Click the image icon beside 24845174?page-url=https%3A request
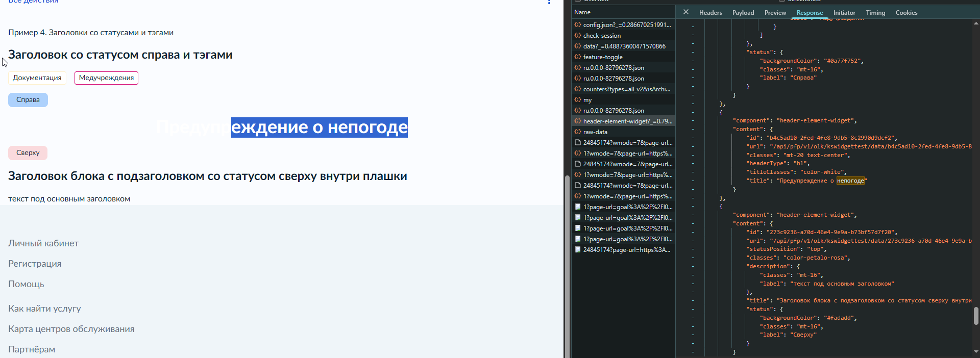Viewport: 980px width, 358px height. pyautogui.click(x=578, y=249)
